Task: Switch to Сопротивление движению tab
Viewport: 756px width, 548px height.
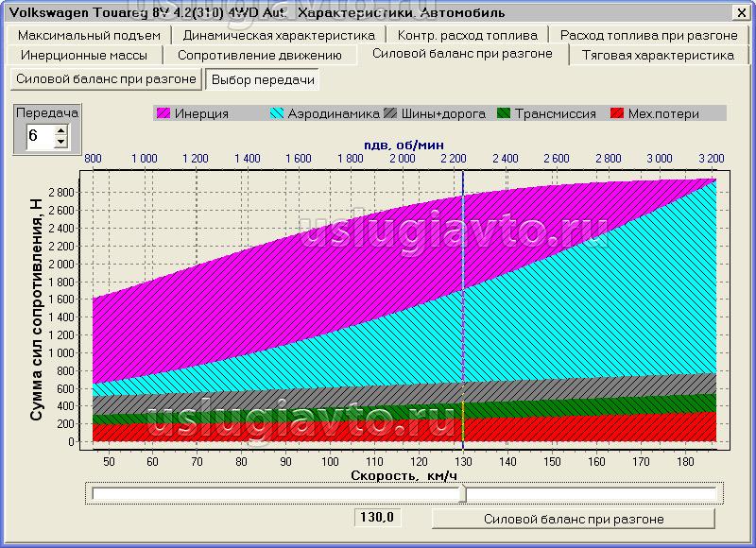Action: 254,55
